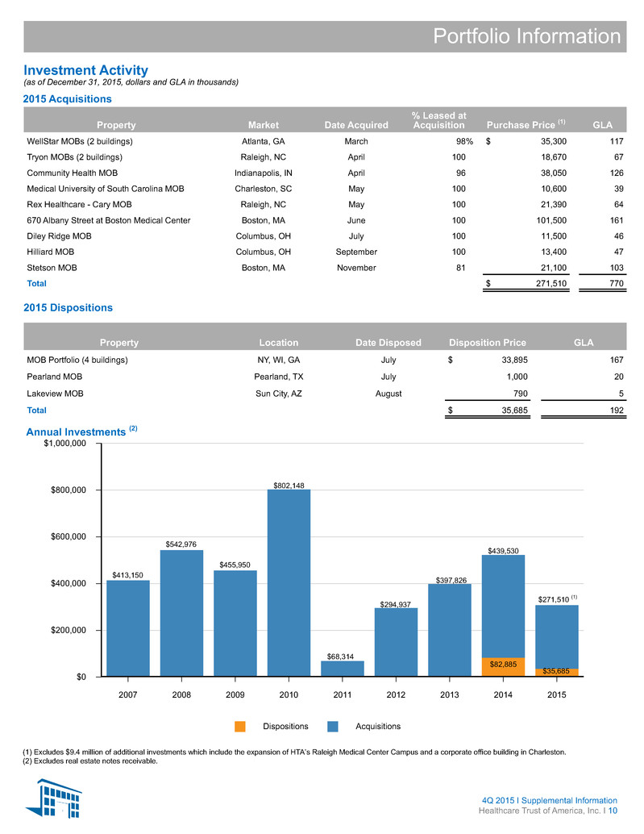Image resolution: width=644 pixels, height=834 pixels.
Task: Click the '$294,937' label above the 2012 bar
Action: tap(395, 605)
